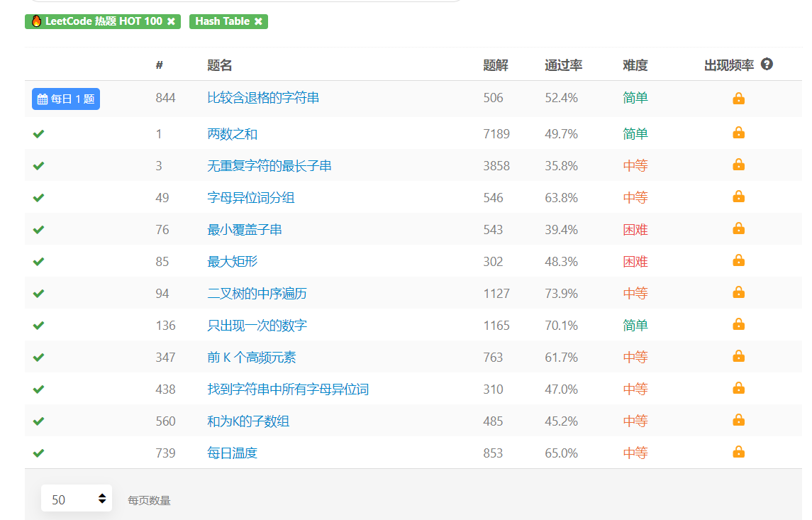
Task: Click problem number 844
Action: tap(166, 98)
